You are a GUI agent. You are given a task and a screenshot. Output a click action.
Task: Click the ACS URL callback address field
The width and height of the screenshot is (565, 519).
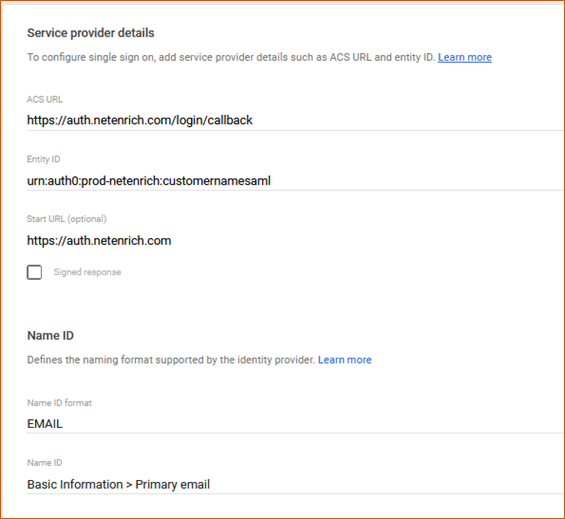pyautogui.click(x=295, y=120)
